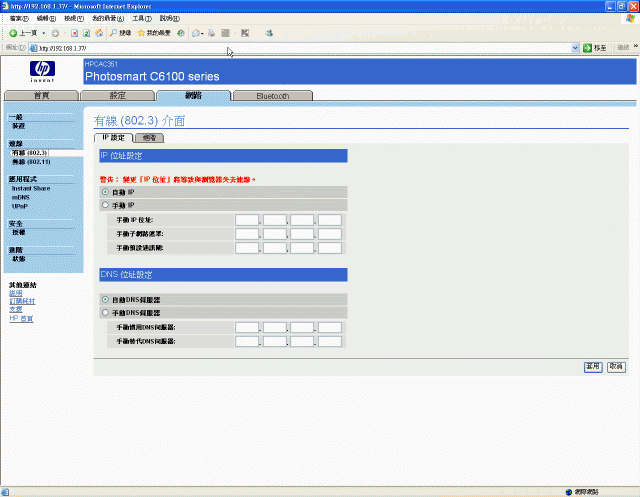Open the UPnP sidebar item
Screen dimensions: 640x497
(x=20, y=206)
